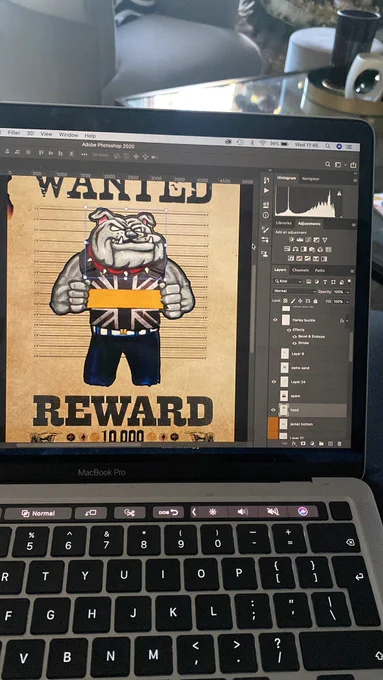
Task: Delete layer with the trash icon
Action: [x=339, y=444]
